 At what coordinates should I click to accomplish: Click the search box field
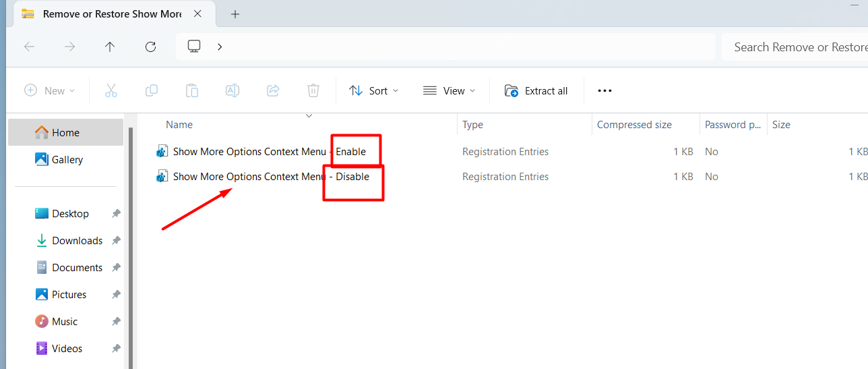(795, 47)
